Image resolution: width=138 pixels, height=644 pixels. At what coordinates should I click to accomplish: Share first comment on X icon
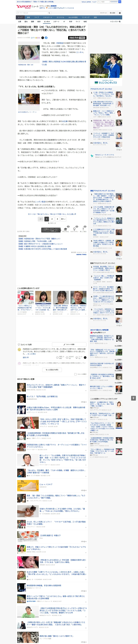point(85,358)
